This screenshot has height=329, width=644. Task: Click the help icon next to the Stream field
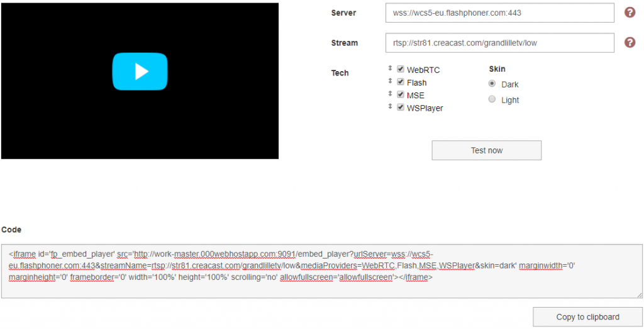tap(630, 43)
